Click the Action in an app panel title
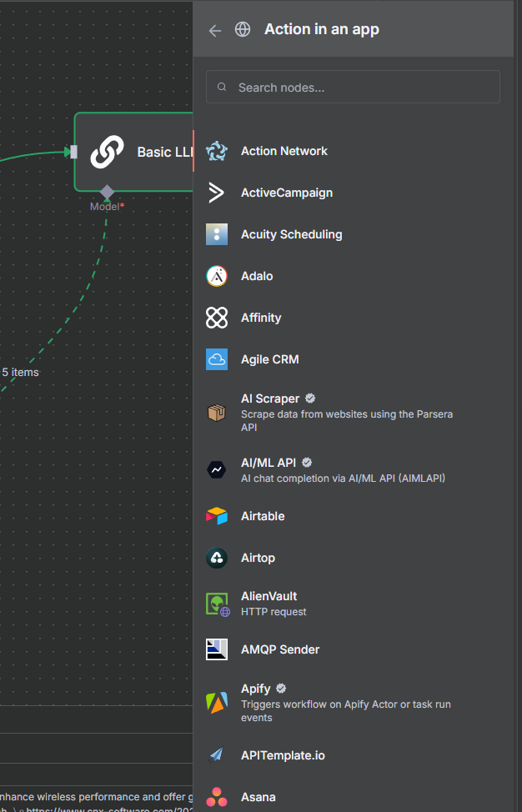Image resolution: width=522 pixels, height=812 pixels. point(322,29)
